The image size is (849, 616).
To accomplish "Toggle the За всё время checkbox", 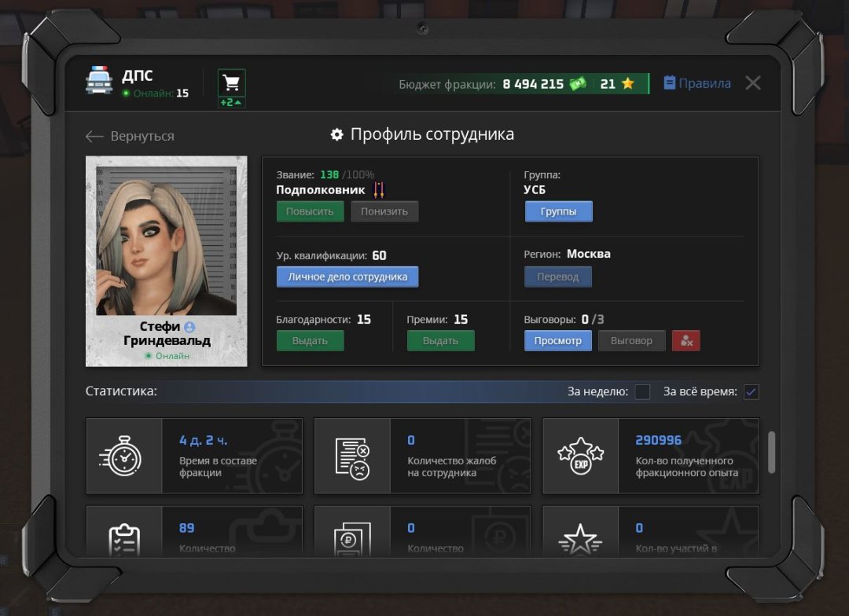I will [x=751, y=391].
